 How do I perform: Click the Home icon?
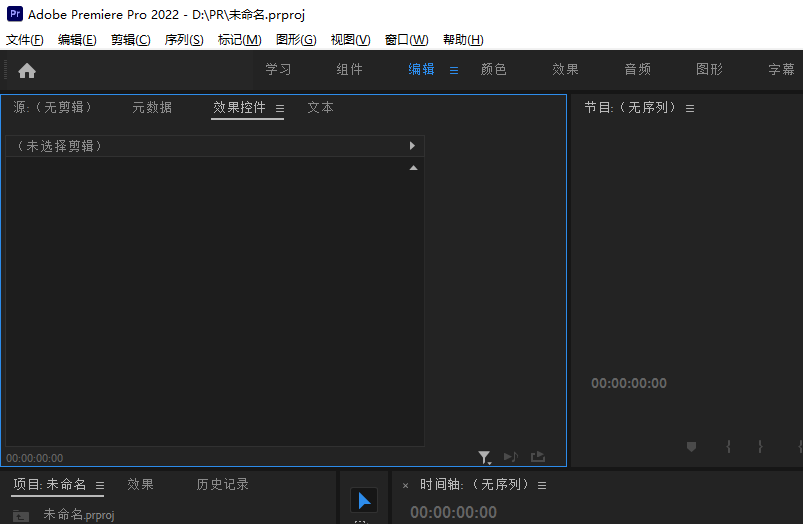click(x=27, y=71)
